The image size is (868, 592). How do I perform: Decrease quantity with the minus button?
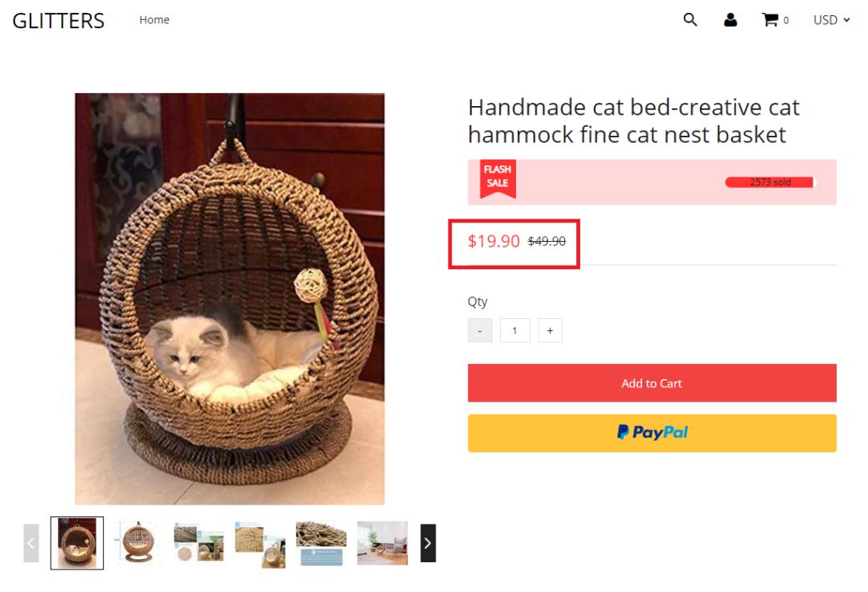(480, 331)
